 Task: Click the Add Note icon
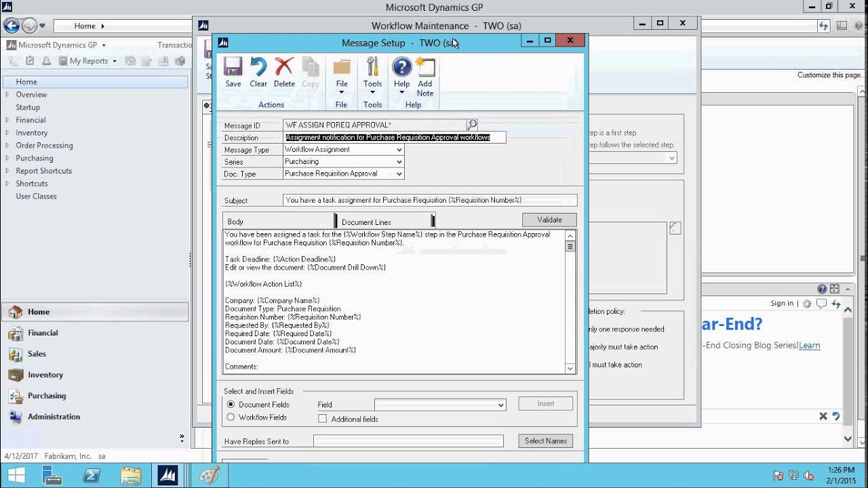[x=425, y=67]
